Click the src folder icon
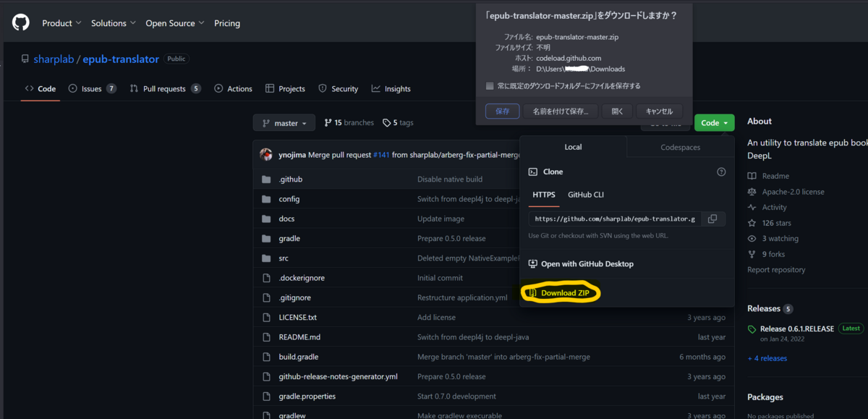 tap(265, 258)
